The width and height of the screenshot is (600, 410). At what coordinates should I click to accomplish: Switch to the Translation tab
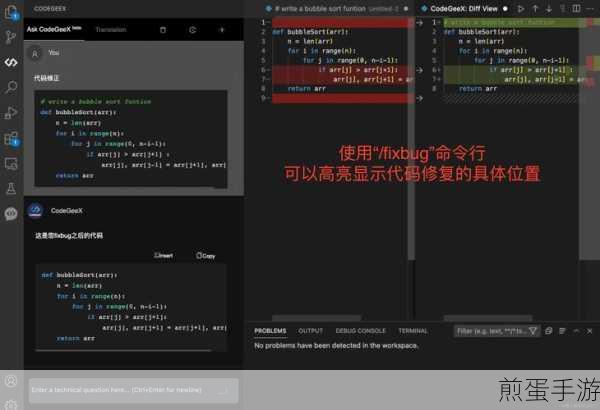(111, 29)
